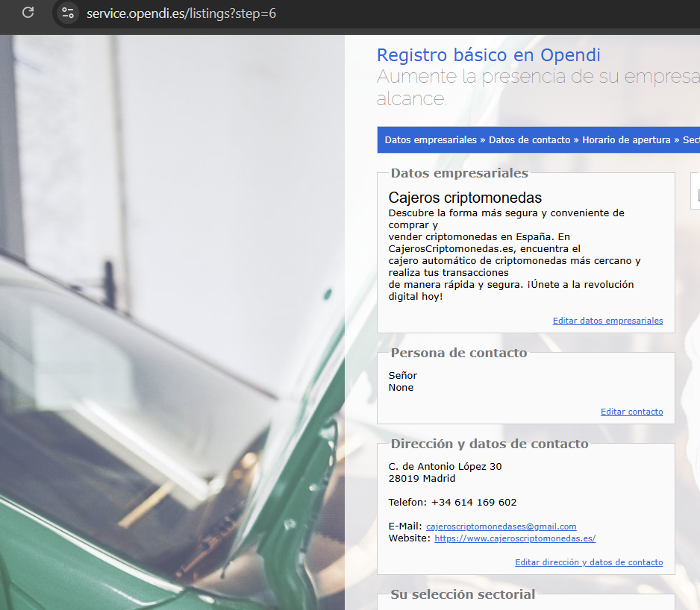Click address line C. de Antonio López 30
The width and height of the screenshot is (700, 610).
[x=445, y=467]
